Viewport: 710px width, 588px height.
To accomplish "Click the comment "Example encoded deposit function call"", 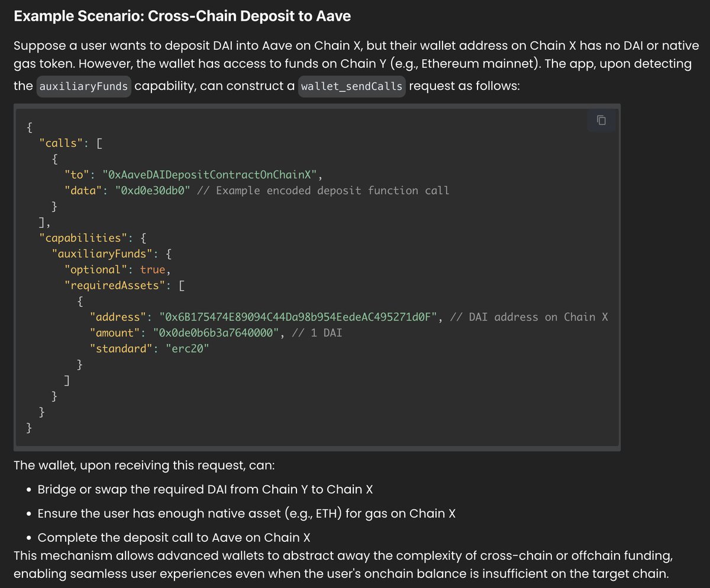I will coord(323,190).
